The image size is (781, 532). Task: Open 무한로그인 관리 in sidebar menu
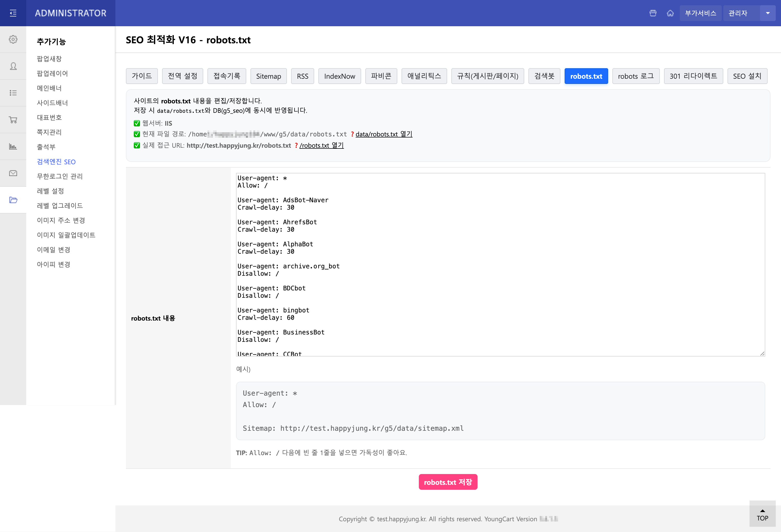click(x=60, y=176)
